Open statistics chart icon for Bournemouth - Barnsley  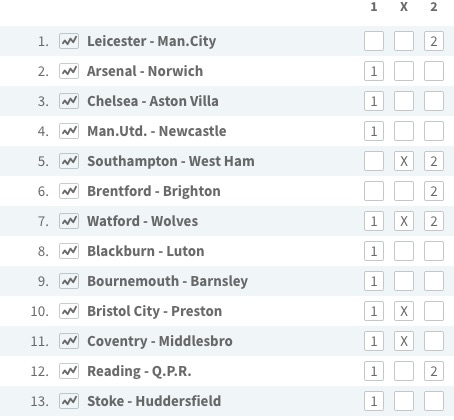coord(69,281)
